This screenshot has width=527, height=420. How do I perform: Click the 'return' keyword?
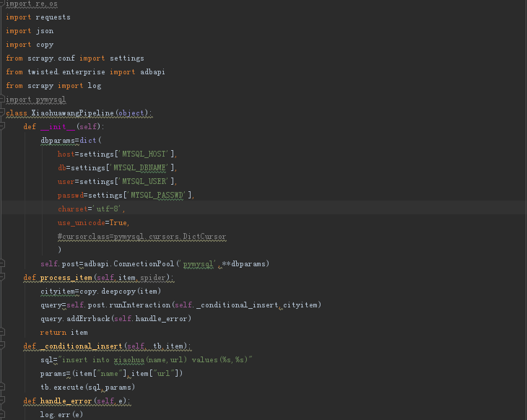click(x=53, y=332)
